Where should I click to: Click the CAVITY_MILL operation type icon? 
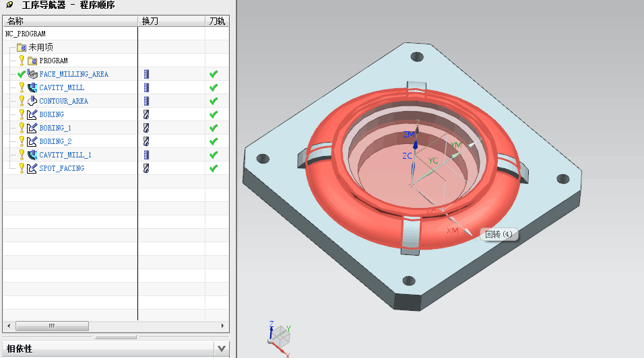point(32,87)
